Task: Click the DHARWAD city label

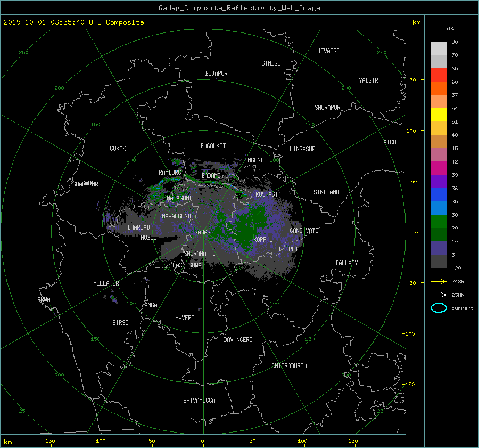Action: click(138, 227)
